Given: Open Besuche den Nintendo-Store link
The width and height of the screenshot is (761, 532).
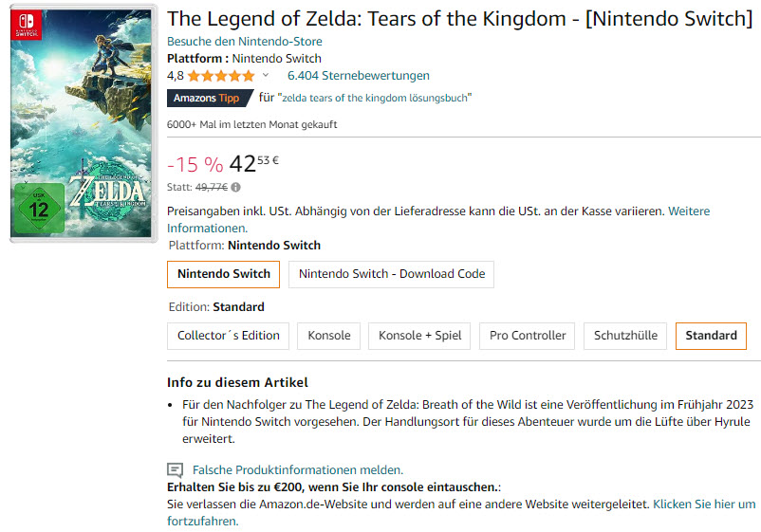Looking at the screenshot, I should coord(244,42).
